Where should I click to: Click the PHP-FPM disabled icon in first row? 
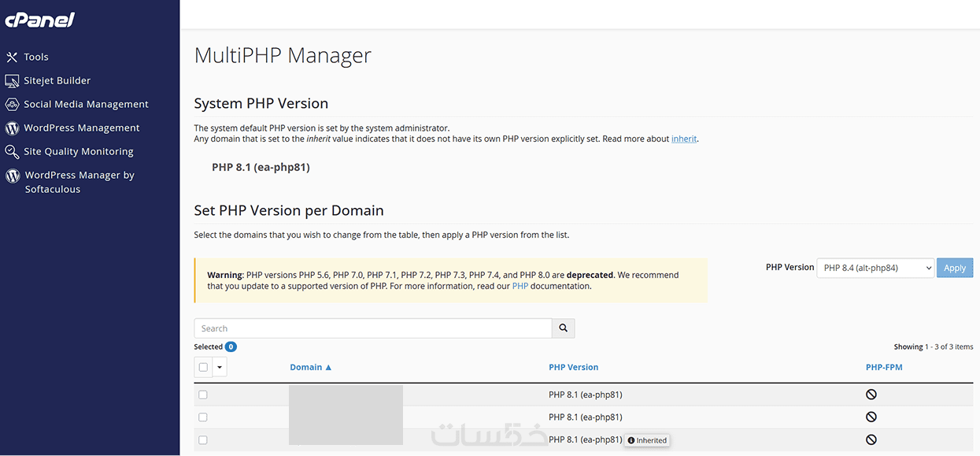tap(871, 395)
